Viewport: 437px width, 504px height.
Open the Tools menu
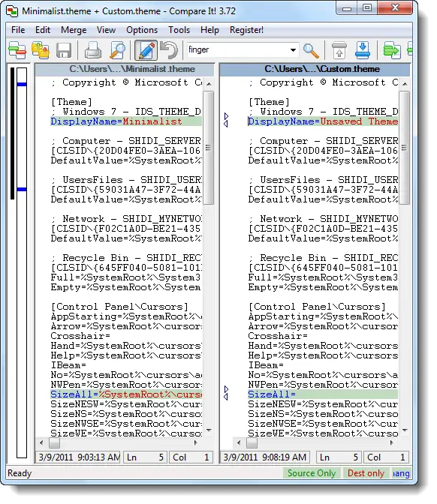[179, 30]
